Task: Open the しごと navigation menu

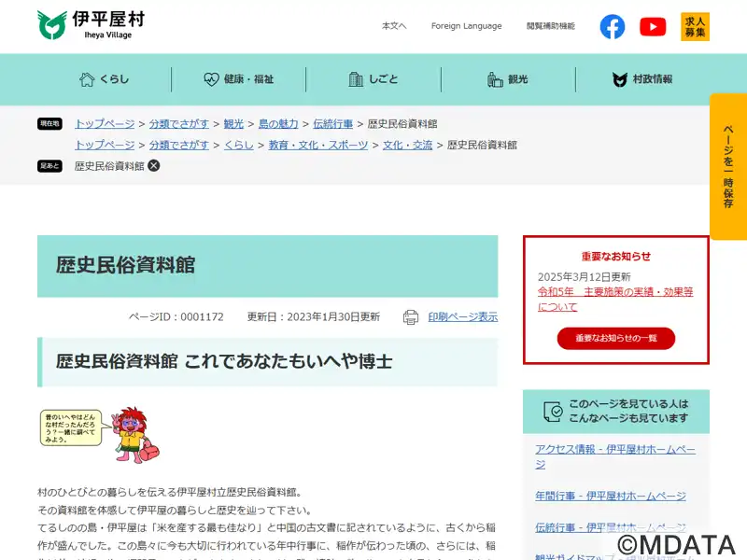Action: (373, 79)
